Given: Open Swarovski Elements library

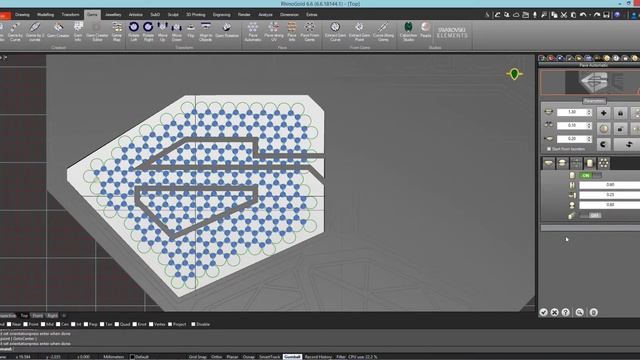Looking at the screenshot, I should point(452,33).
